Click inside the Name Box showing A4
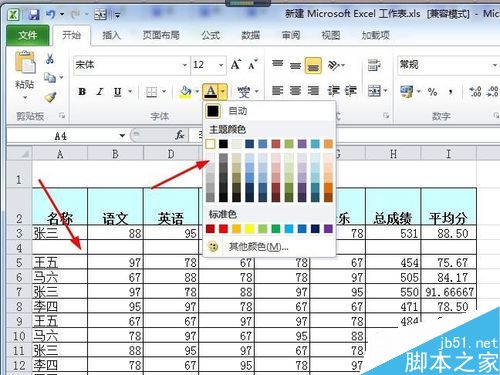This screenshot has width=500, height=375. tap(62, 136)
